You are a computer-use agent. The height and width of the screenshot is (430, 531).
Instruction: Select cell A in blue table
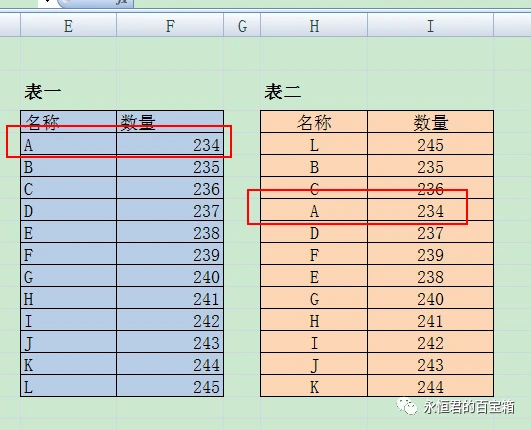click(x=68, y=144)
